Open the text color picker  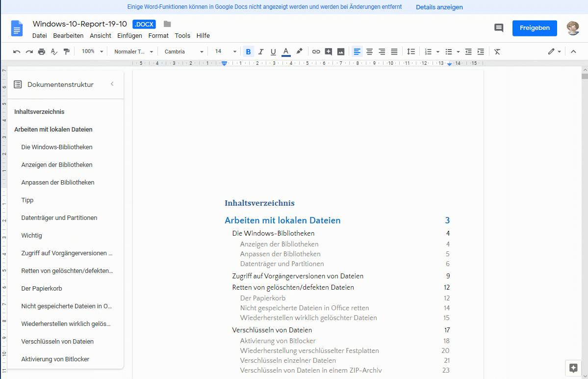click(286, 52)
